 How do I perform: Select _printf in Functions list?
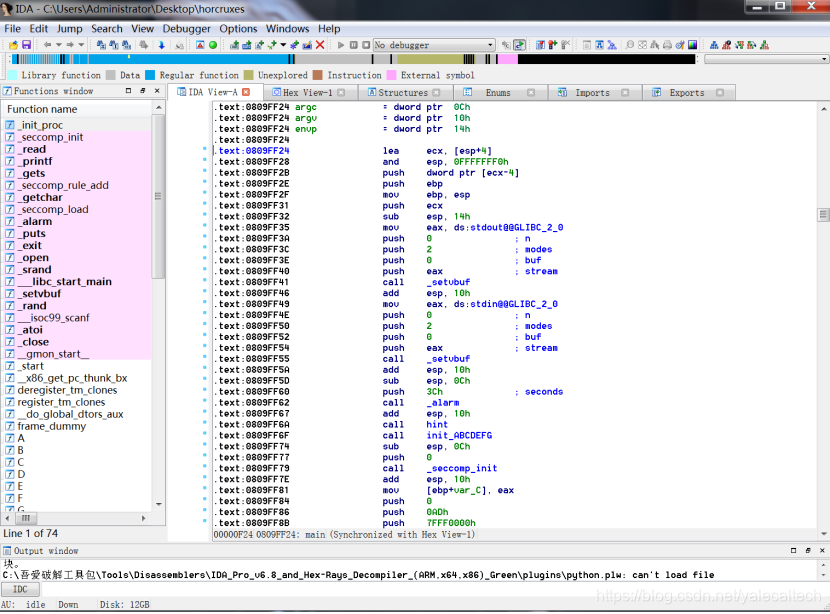(x=77, y=161)
